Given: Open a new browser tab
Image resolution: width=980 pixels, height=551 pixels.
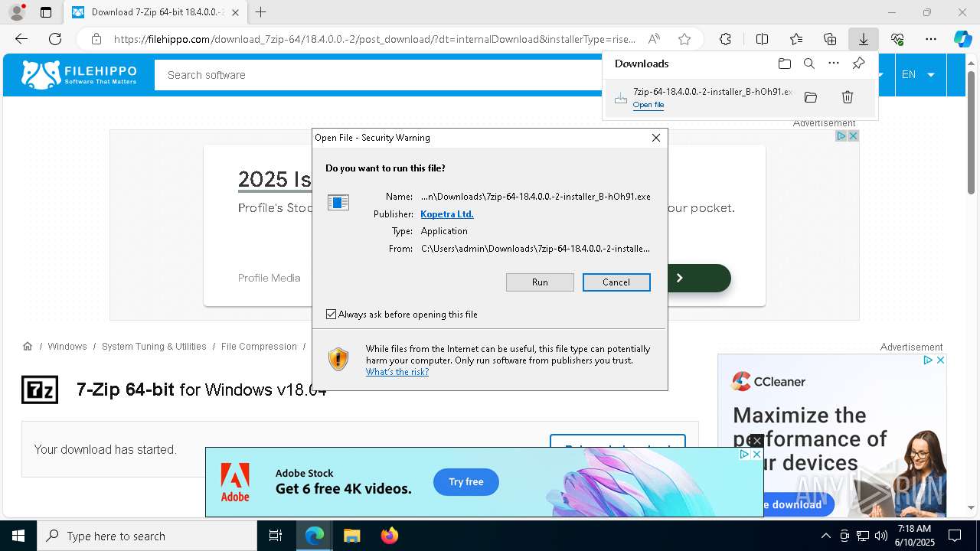Looking at the screenshot, I should coord(261,12).
